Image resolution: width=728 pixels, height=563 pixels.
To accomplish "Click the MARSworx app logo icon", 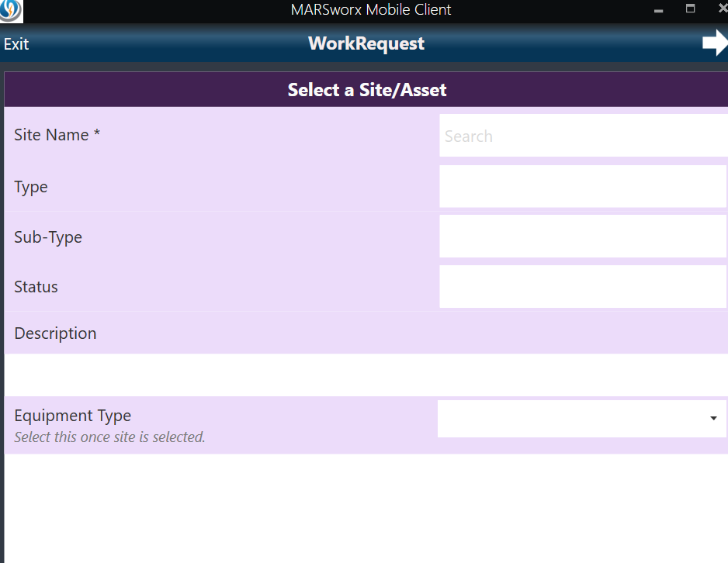I will [x=11, y=11].
